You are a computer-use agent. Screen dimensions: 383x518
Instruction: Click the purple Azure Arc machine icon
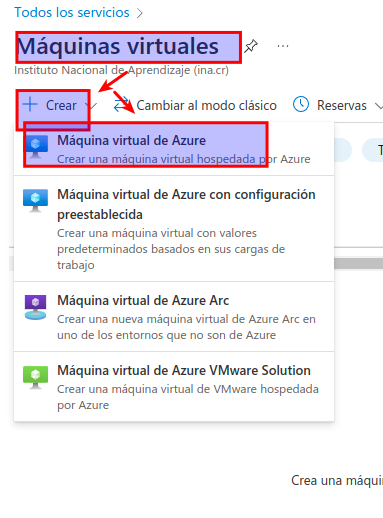click(x=35, y=307)
